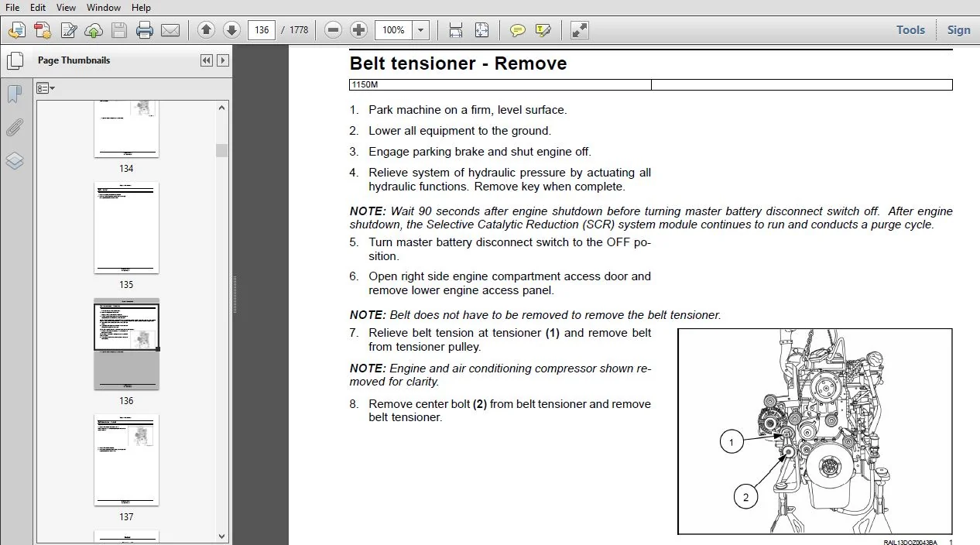The image size is (980, 545).
Task: Open the View menu
Action: coord(66,7)
